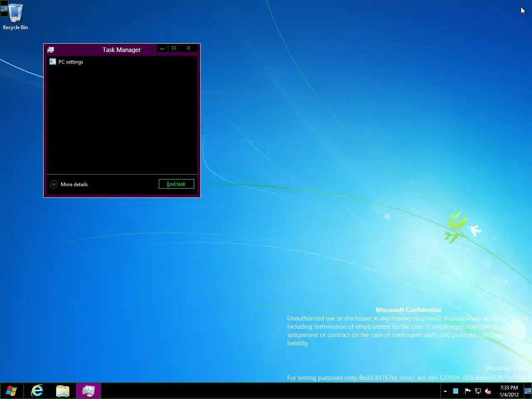Screen dimensions: 532x399
Task: Minimize the Task Manager window
Action: pyautogui.click(x=162, y=48)
